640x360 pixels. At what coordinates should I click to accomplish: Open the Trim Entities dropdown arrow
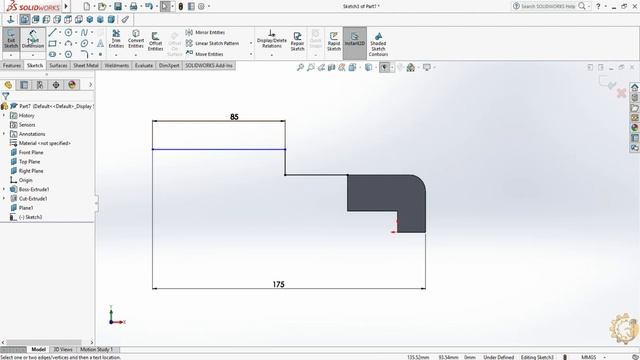(x=116, y=55)
